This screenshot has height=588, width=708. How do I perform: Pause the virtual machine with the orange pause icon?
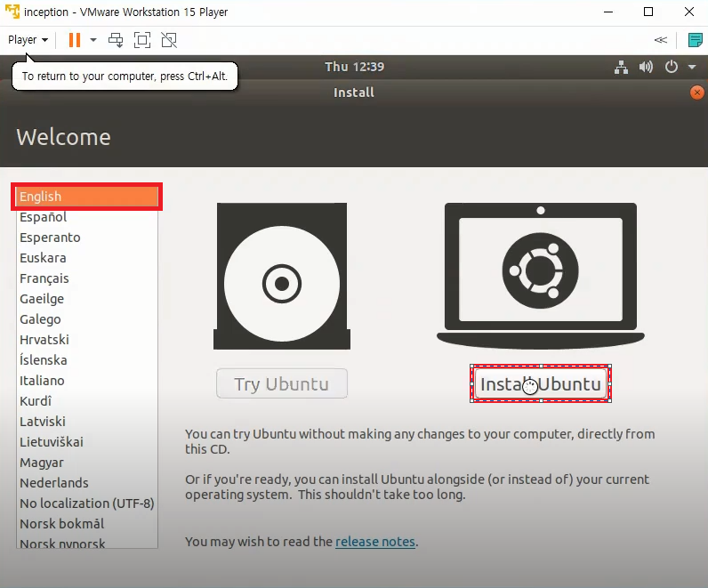(x=75, y=40)
